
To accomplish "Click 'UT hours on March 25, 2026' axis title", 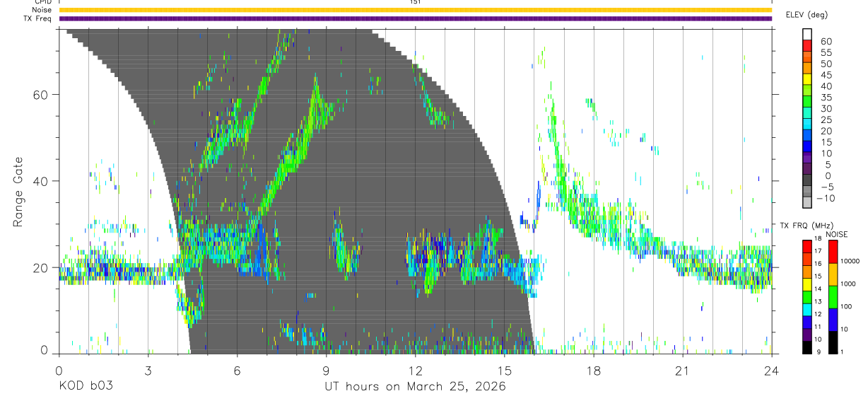I will (415, 387).
